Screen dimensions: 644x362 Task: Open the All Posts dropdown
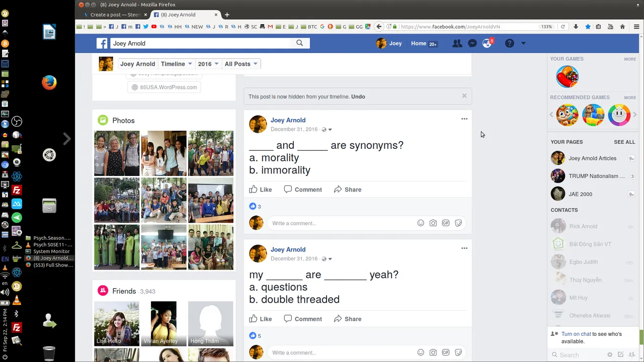tap(241, 64)
